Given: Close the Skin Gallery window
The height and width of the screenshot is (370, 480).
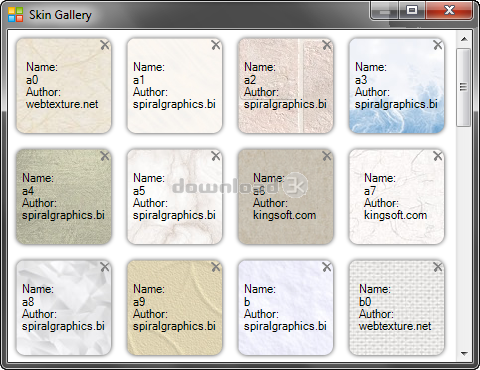Looking at the screenshot, I should tap(449, 10).
